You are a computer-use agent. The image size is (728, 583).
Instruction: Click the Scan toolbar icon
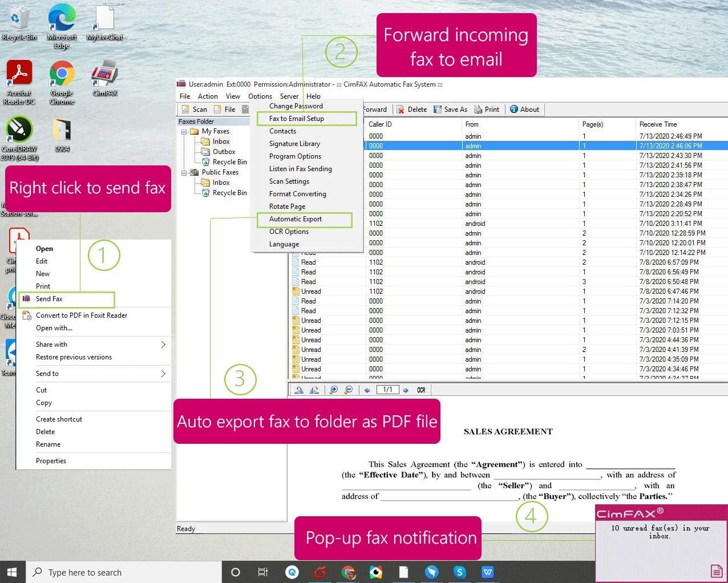click(194, 109)
